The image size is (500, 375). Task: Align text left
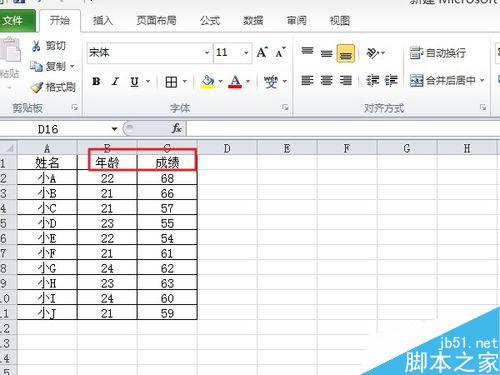tap(307, 80)
